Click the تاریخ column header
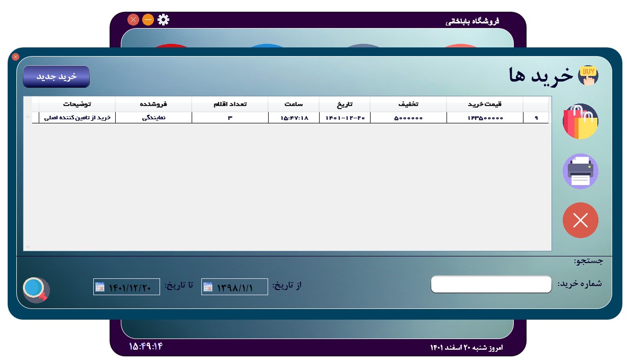This screenshot has height=364, width=629. pos(344,104)
